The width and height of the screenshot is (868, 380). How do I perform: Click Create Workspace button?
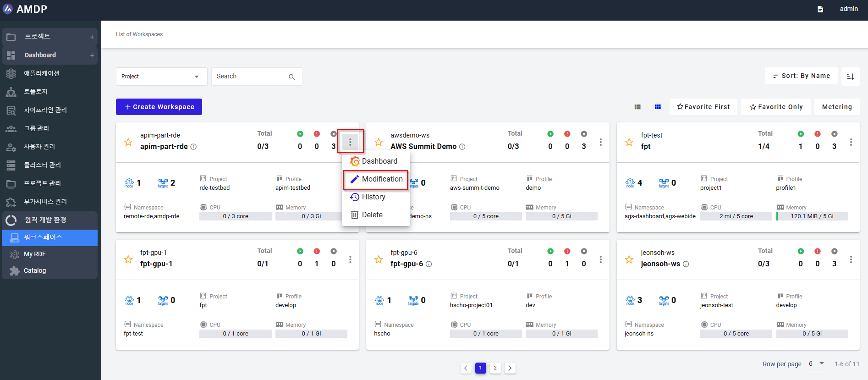tap(159, 107)
